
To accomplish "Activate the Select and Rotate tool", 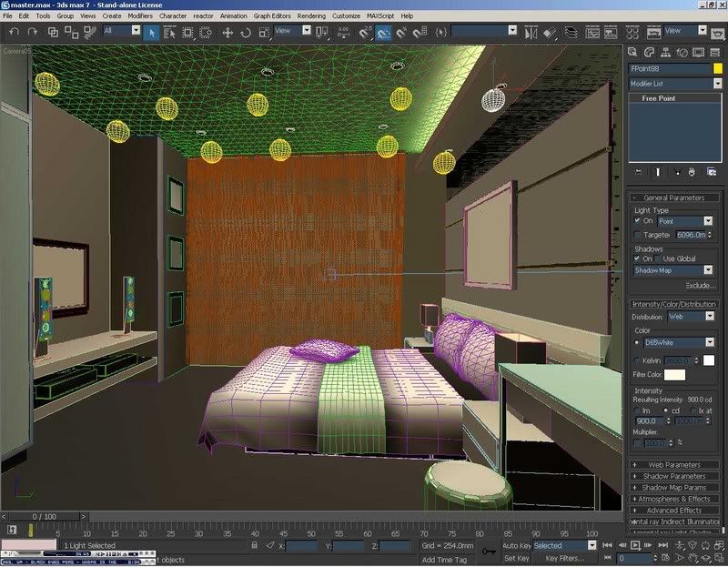I will tap(246, 33).
